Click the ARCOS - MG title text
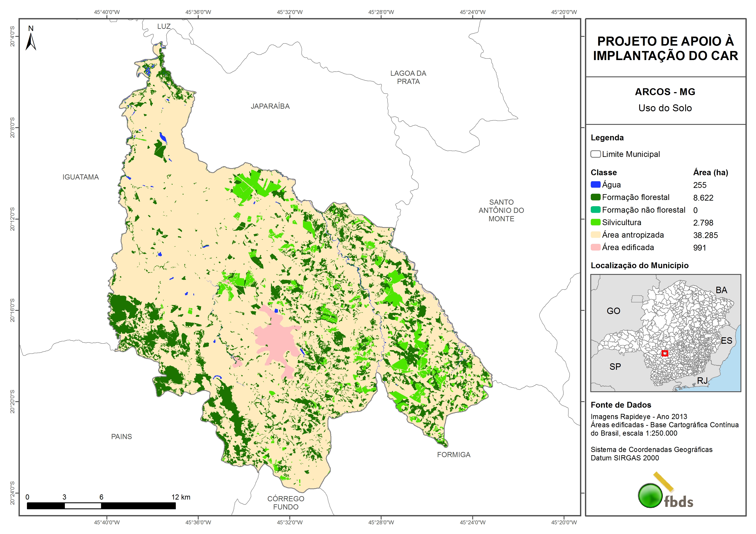 tap(665, 92)
